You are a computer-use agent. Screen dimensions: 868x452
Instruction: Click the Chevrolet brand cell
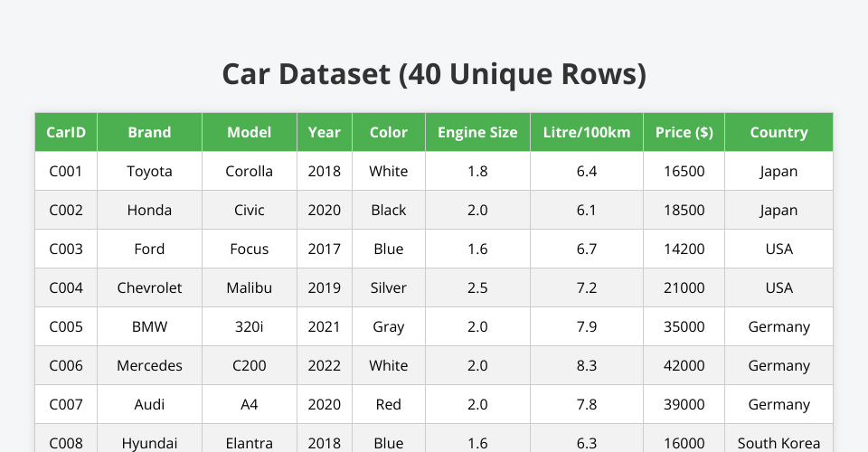(x=149, y=287)
